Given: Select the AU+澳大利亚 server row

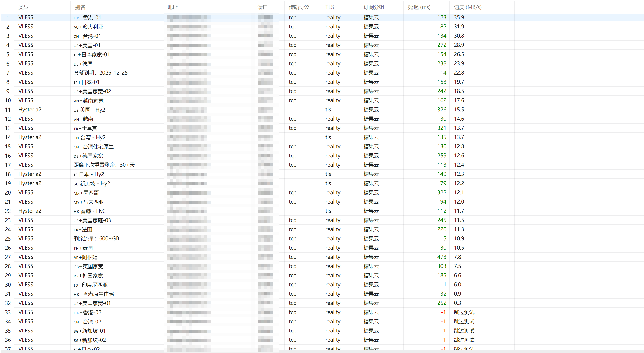Looking at the screenshot, I should [322, 27].
